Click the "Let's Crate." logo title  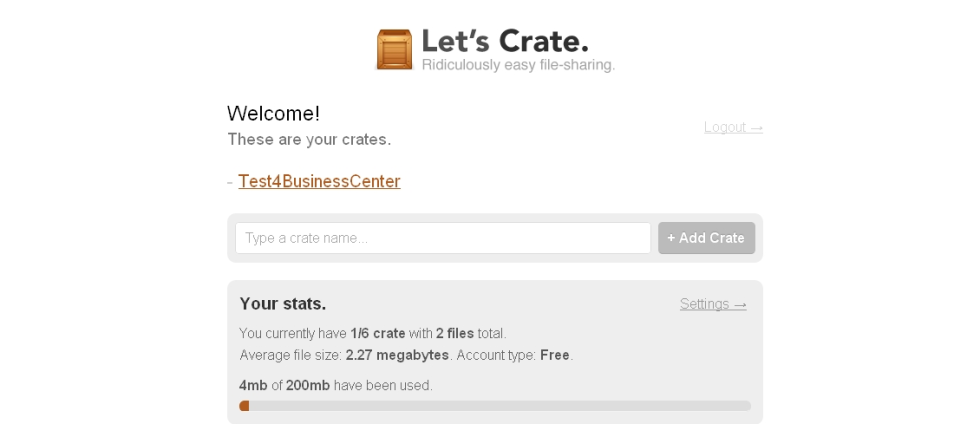coord(504,42)
